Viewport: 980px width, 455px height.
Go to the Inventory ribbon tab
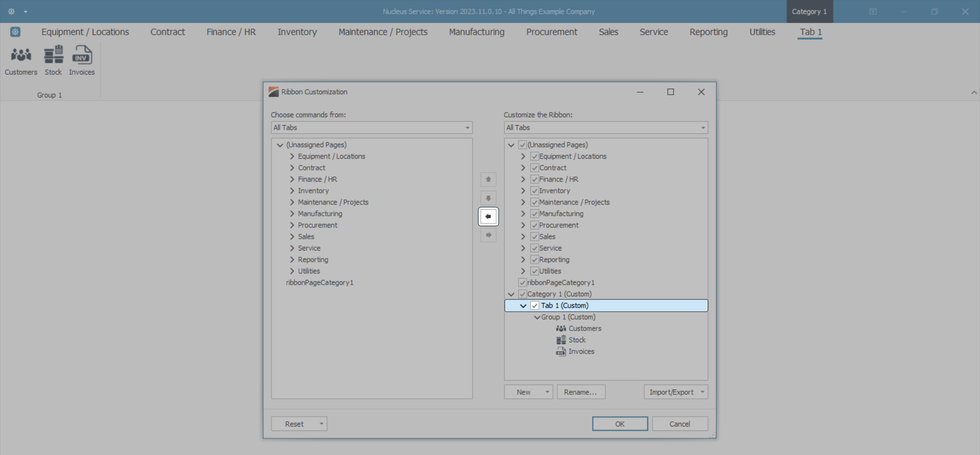coord(297,32)
